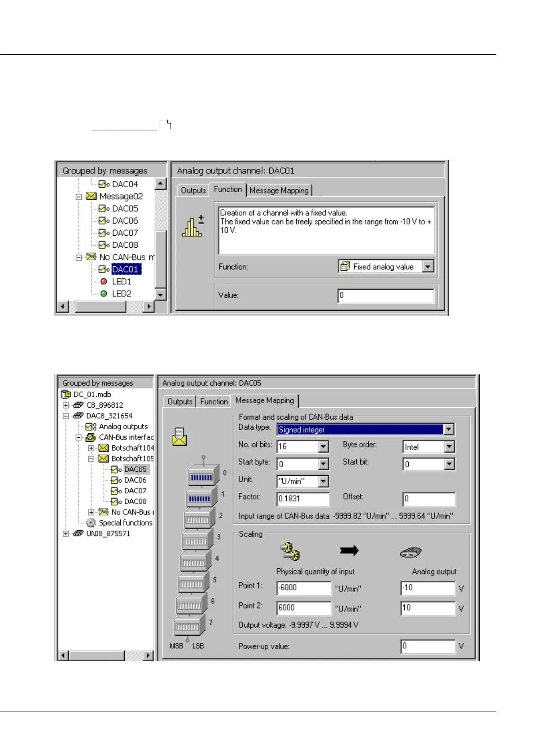Open the Function dropdown showing Fixed analog value

click(428, 267)
